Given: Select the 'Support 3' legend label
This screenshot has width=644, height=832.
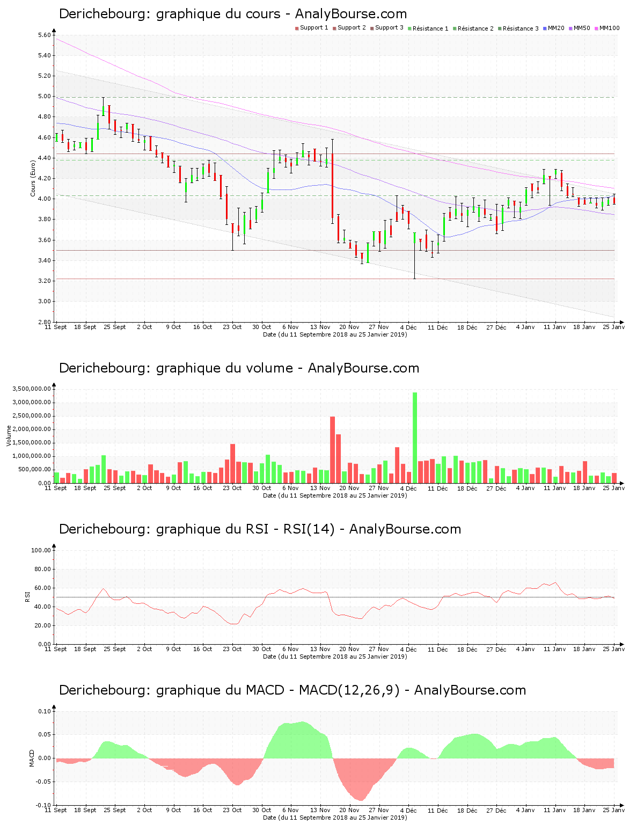Looking at the screenshot, I should coord(389,28).
